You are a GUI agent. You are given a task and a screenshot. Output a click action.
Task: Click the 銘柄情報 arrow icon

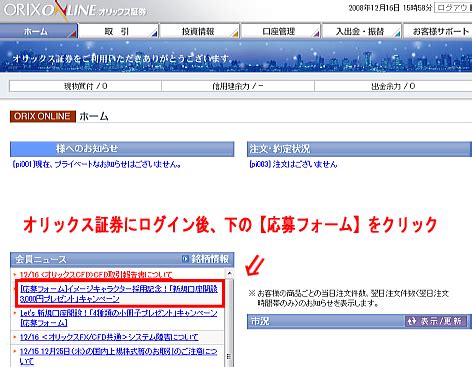point(185,259)
